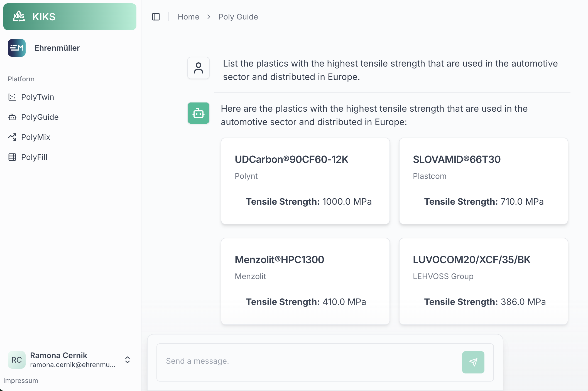Screen dimensions: 588x391
Task: Click the user avatar icon in chat
Action: [198, 68]
